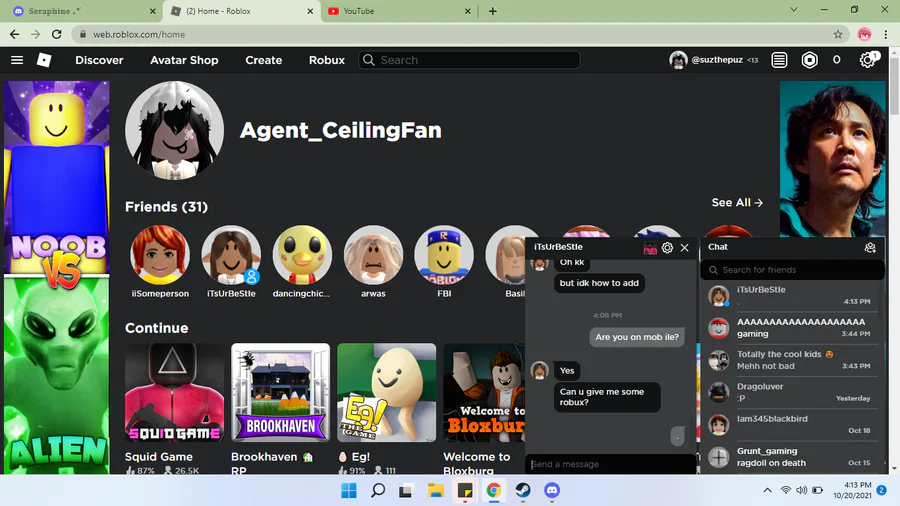Open friend FBI avatar
This screenshot has width=900, height=506.
click(444, 255)
